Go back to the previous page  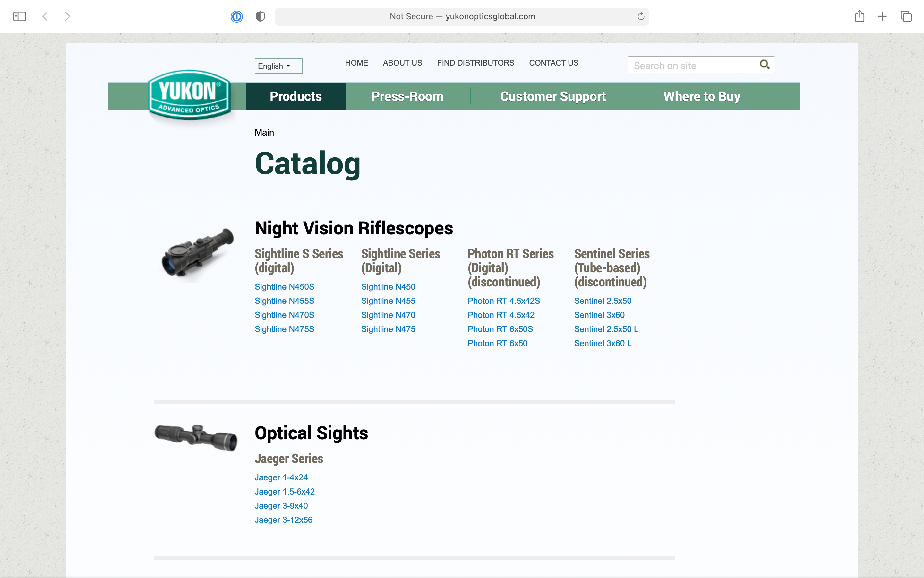tap(45, 16)
